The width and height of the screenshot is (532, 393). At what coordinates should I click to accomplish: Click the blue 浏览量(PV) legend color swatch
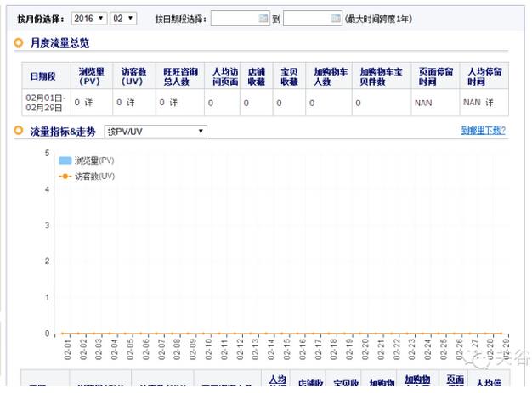click(x=65, y=160)
